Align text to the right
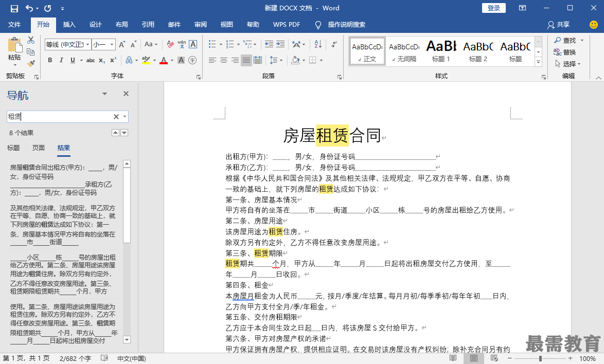The height and width of the screenshot is (364, 604). pyautogui.click(x=235, y=61)
